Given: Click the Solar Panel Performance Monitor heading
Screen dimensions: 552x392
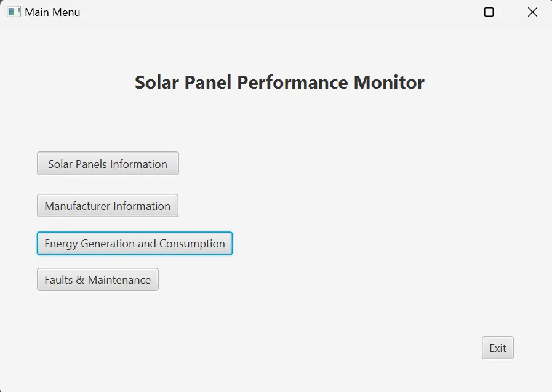Looking at the screenshot, I should (279, 82).
